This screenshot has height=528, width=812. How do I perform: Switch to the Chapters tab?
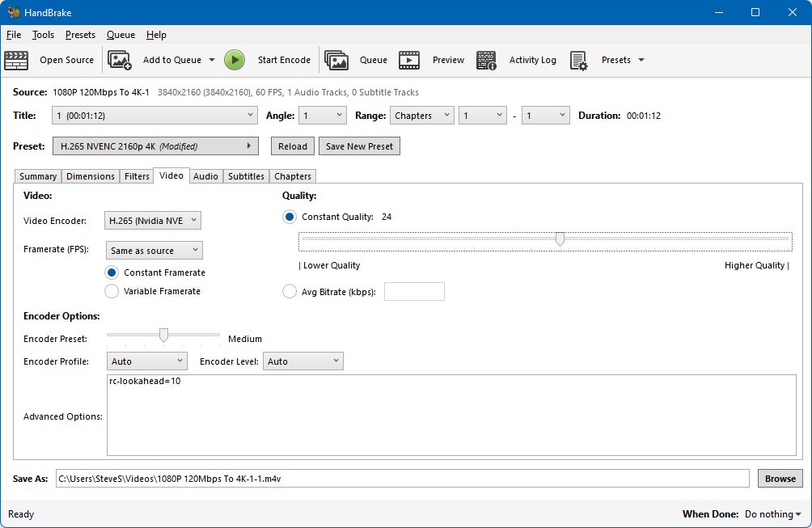tap(293, 176)
